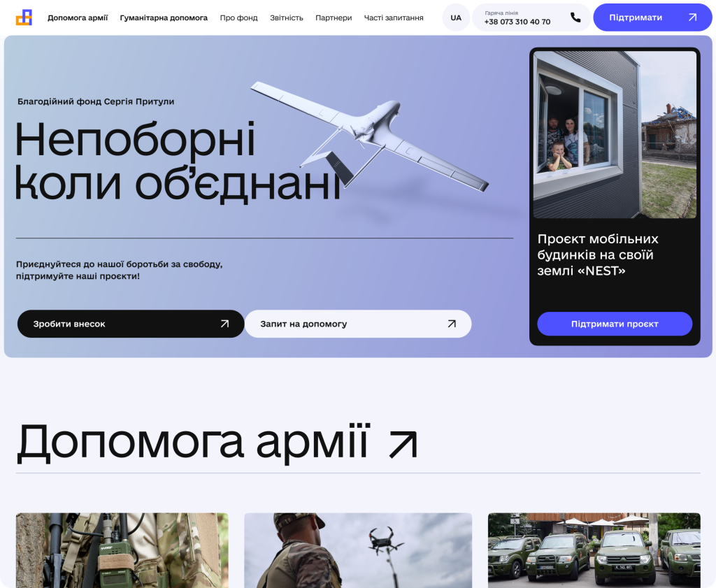The width and height of the screenshot is (716, 588).
Task: Open the Допомога армії menu item
Action: point(78,17)
